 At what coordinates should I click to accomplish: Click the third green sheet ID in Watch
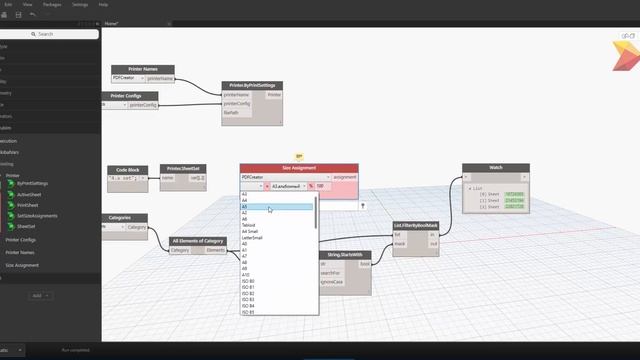click(514, 207)
